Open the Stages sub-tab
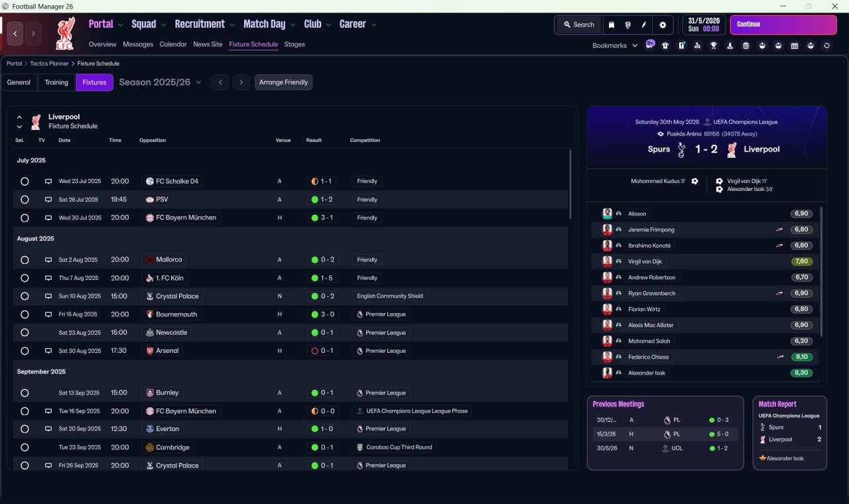Image resolution: width=849 pixels, height=504 pixels. (294, 44)
